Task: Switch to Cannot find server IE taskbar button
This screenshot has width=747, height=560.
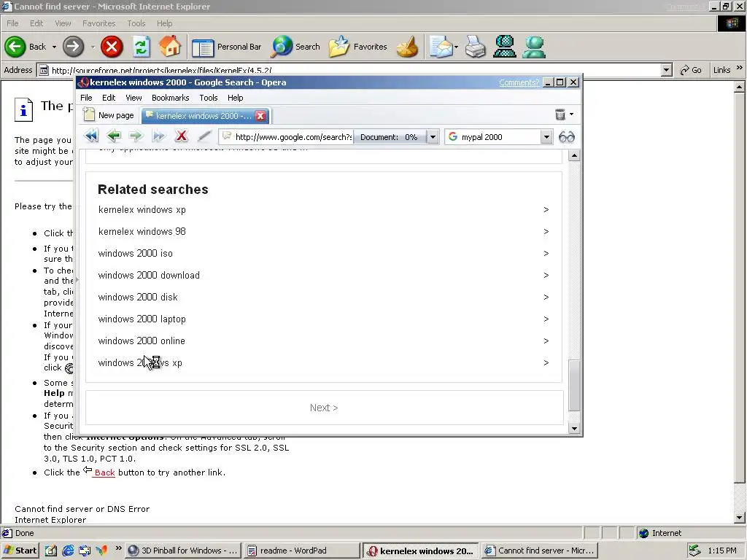Action: tap(539, 551)
